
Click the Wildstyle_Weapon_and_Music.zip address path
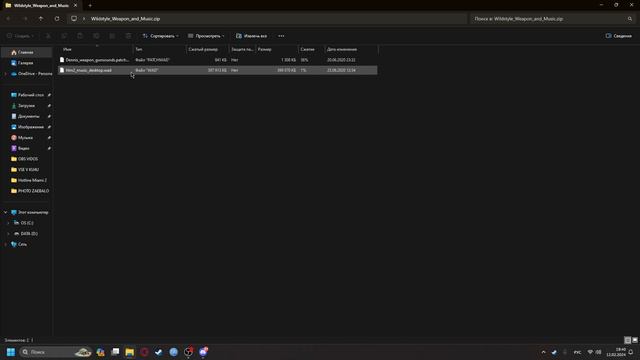pos(125,19)
